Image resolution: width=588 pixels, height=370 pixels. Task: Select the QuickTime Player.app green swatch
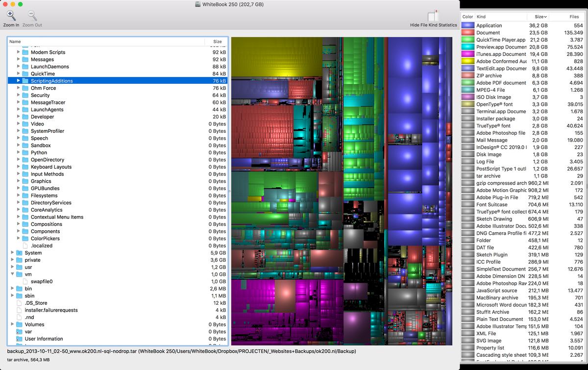(x=467, y=40)
